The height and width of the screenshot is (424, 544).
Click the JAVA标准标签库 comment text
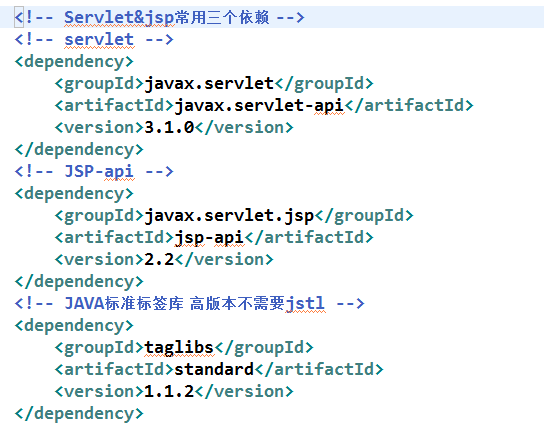pyautogui.click(x=124, y=304)
